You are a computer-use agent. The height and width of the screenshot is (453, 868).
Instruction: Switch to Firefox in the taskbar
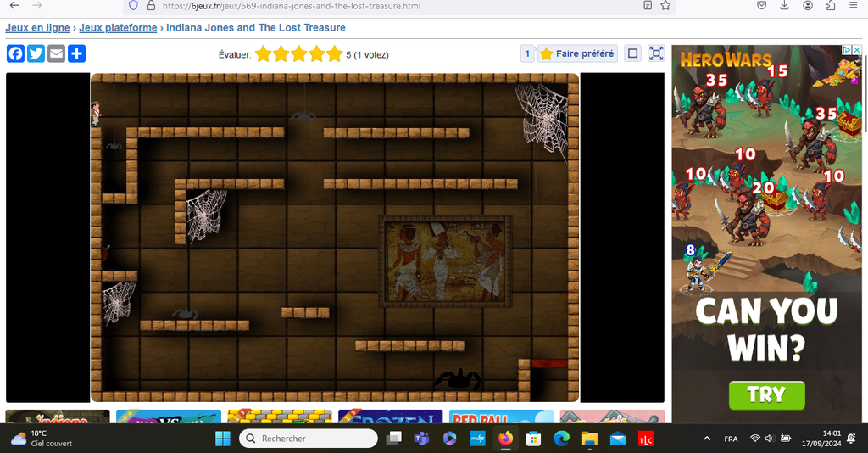505,439
